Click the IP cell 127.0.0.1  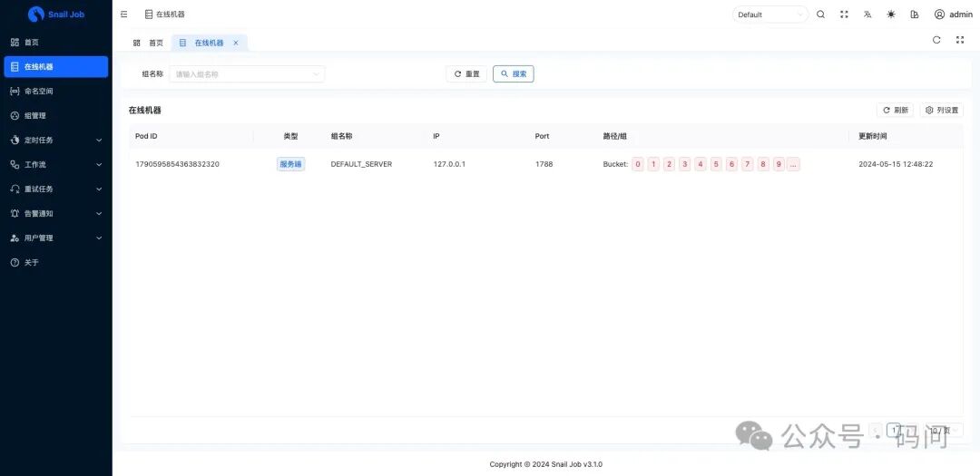tap(449, 164)
